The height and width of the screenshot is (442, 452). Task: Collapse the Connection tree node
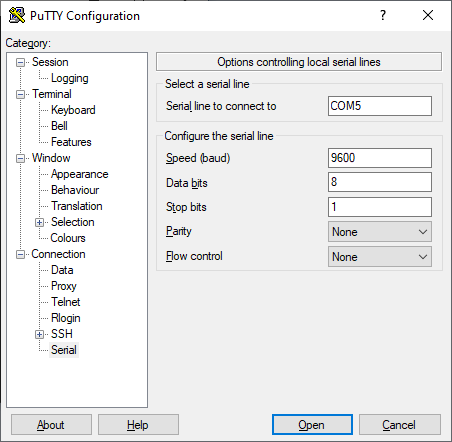coord(20,254)
